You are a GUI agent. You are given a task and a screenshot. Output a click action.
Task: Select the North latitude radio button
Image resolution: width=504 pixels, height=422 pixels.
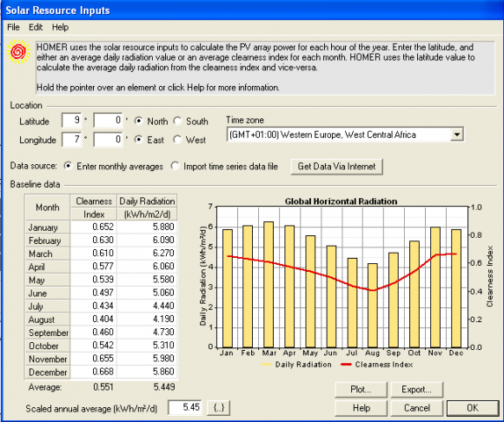pos(138,121)
